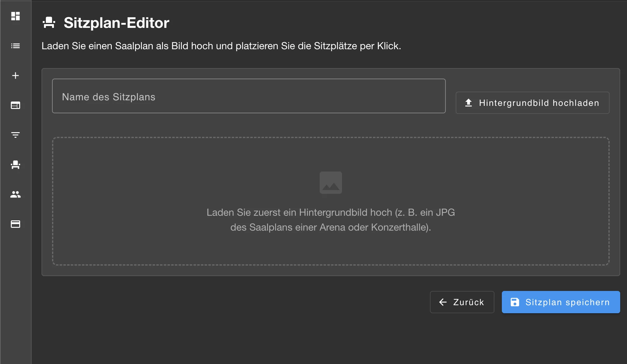Save with Sitzplan speichern button
Viewport: 627px width, 364px height.
pos(561,302)
